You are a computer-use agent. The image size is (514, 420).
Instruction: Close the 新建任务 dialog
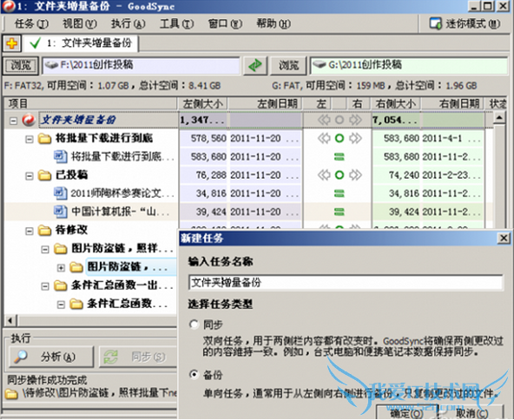(x=504, y=238)
